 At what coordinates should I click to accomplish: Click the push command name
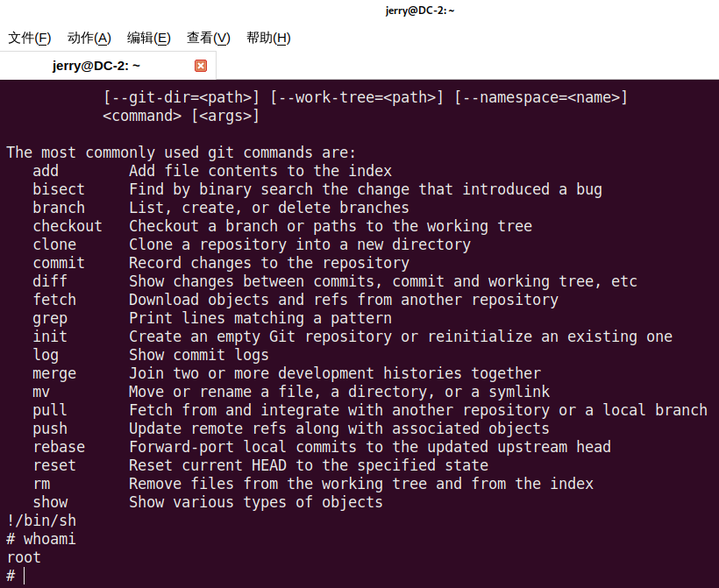coord(50,429)
